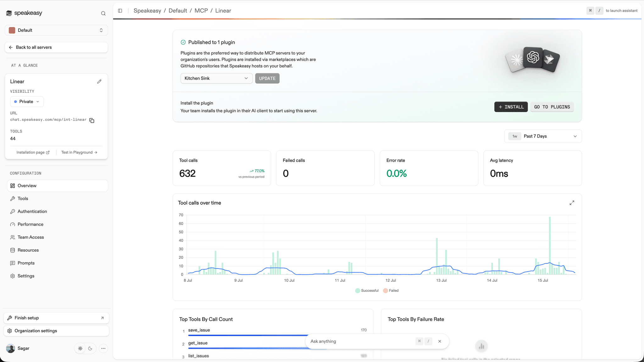
Task: Open the Resources section
Action: (x=58, y=250)
